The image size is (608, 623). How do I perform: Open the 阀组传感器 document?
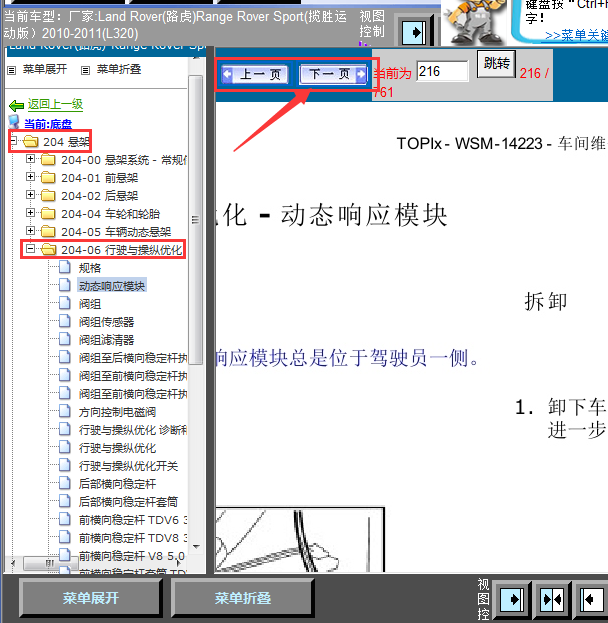coord(106,322)
